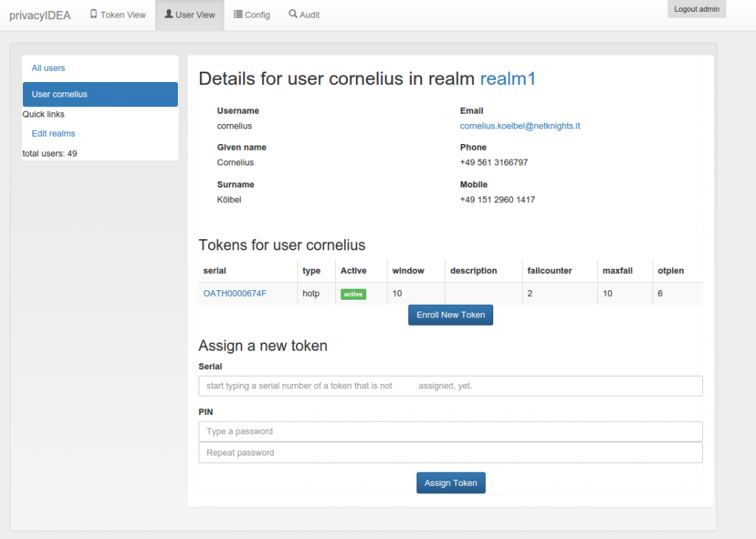The width and height of the screenshot is (756, 539).
Task: Switch to the Audit tab
Action: [304, 15]
